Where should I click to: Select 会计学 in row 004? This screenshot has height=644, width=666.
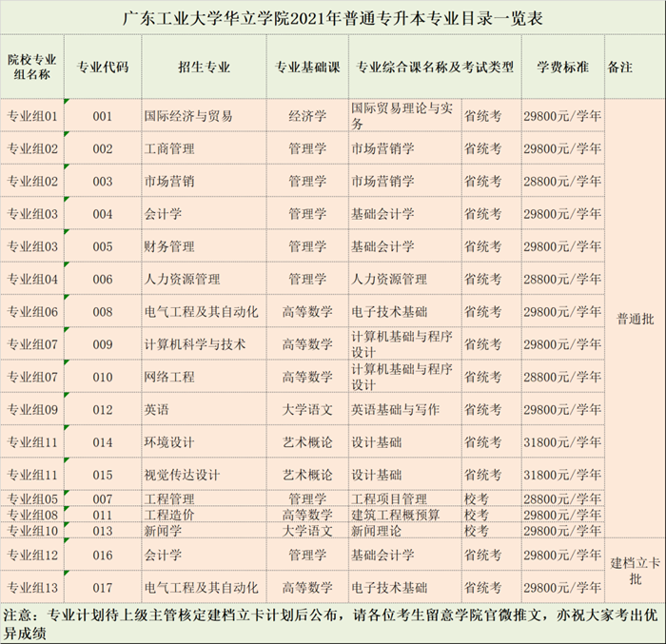204,214
